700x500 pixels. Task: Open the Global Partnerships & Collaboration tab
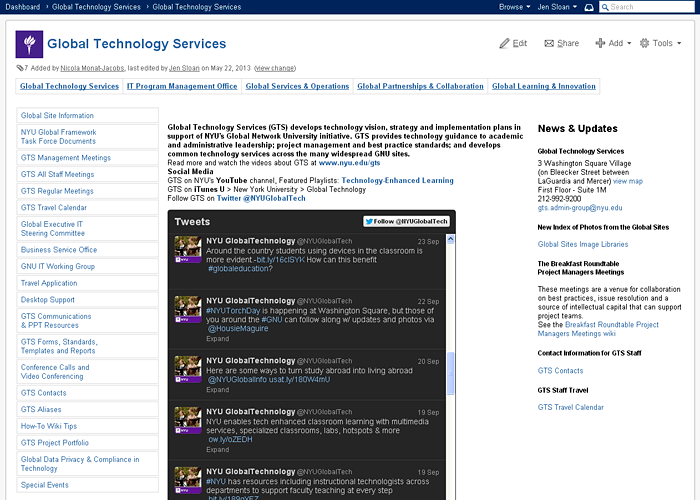click(420, 86)
